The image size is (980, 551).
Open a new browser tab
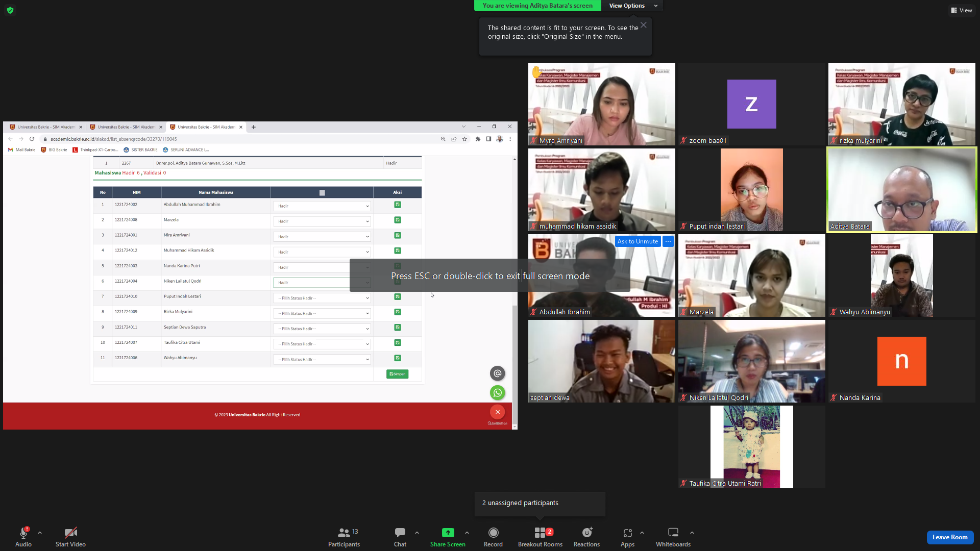(x=254, y=127)
